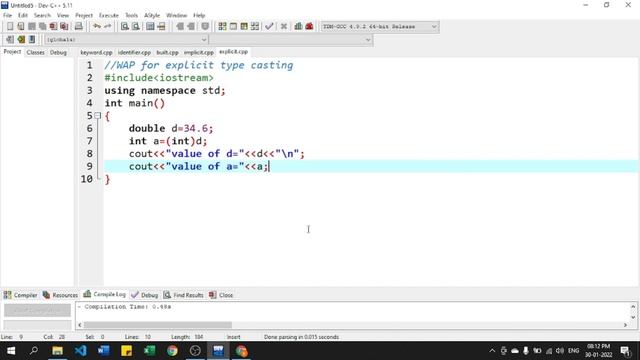Open the Window menu
Image resolution: width=640 pixels, height=360 pixels.
177,16
